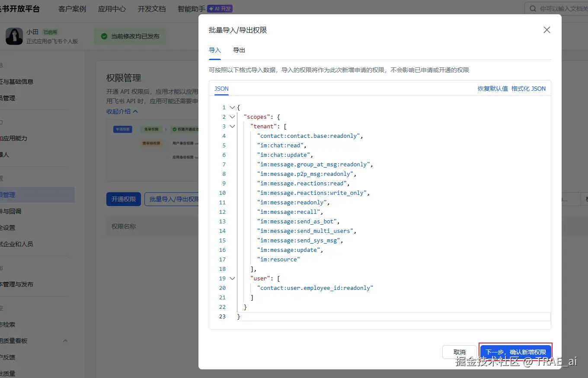Viewport: 588px width, 378px height.
Task: Open 成员管理 in the sidebar
Action: click(8, 98)
